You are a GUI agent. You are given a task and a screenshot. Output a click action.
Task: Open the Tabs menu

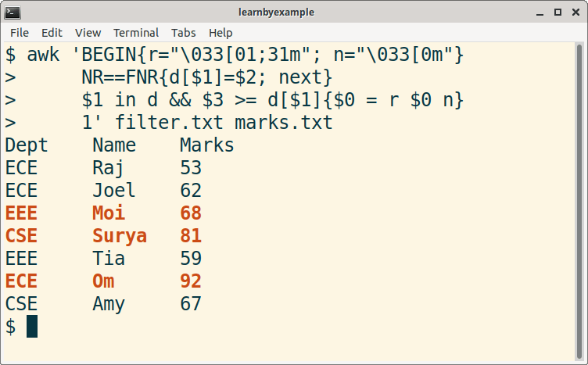coord(184,33)
